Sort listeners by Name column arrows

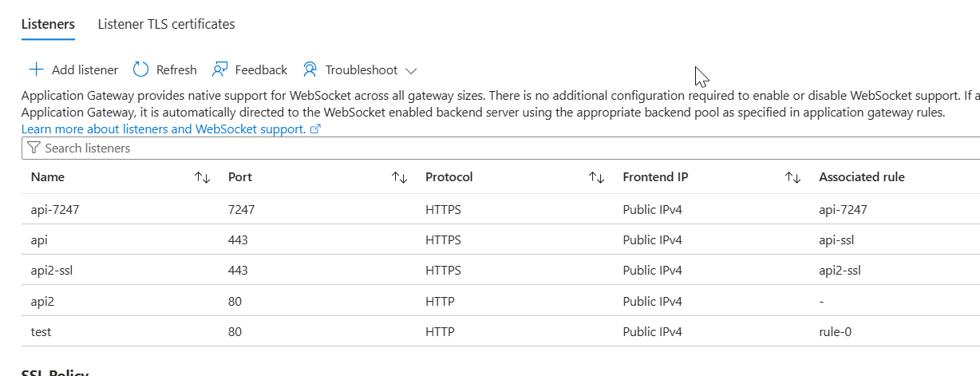pyautogui.click(x=202, y=177)
